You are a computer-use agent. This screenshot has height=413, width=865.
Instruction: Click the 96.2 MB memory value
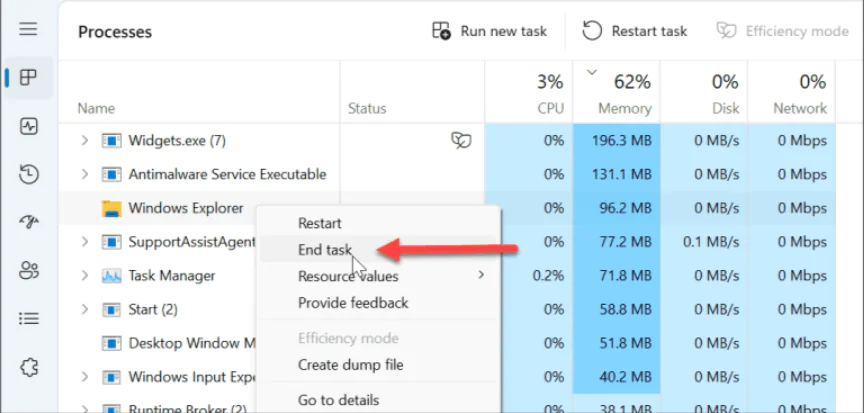click(x=625, y=208)
